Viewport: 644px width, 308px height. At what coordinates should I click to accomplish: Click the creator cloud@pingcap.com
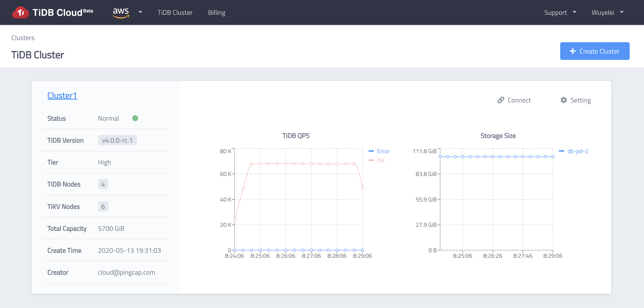126,273
